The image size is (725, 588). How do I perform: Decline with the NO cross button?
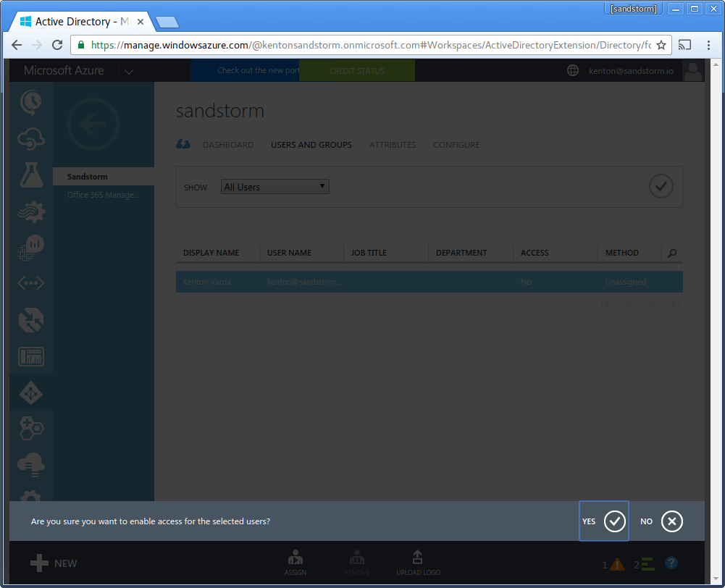click(x=661, y=521)
